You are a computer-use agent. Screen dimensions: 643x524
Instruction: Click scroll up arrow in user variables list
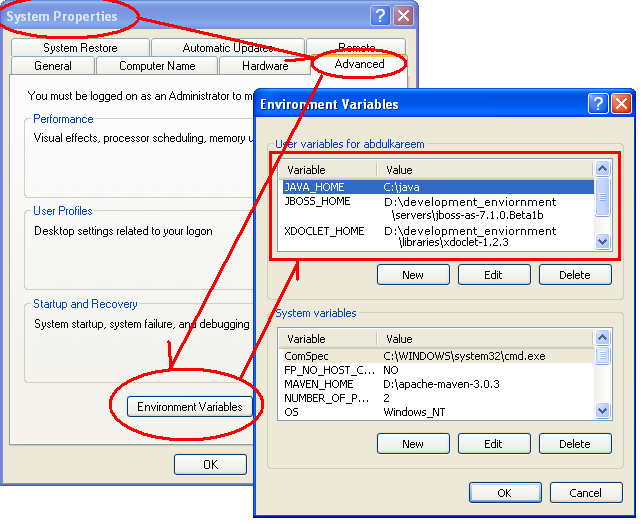(x=602, y=168)
